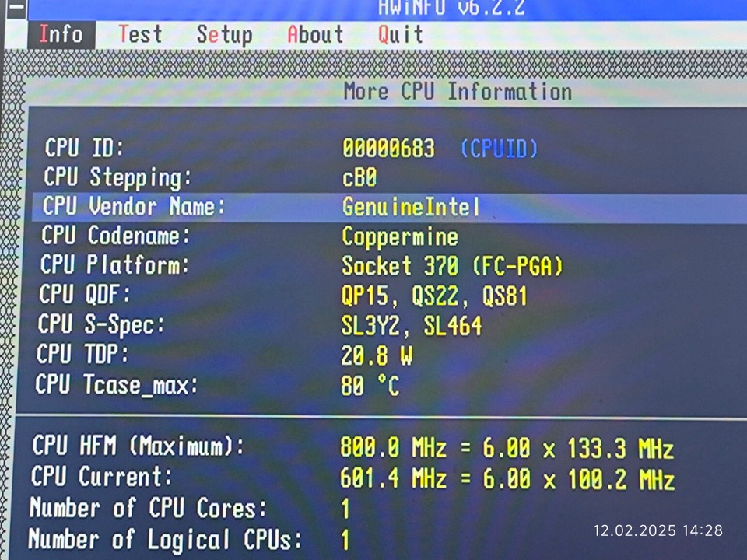Click the highlighted CPU Vendor Name row
This screenshot has height=560, width=747.
pos(389,207)
